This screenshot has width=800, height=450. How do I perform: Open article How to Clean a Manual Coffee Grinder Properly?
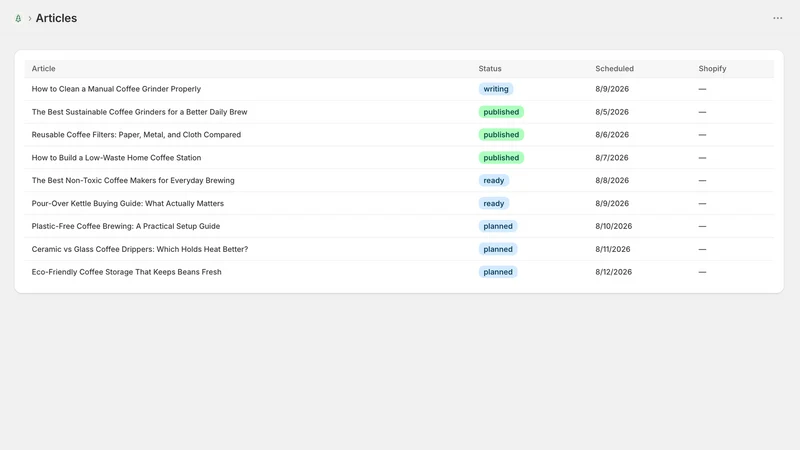point(116,89)
